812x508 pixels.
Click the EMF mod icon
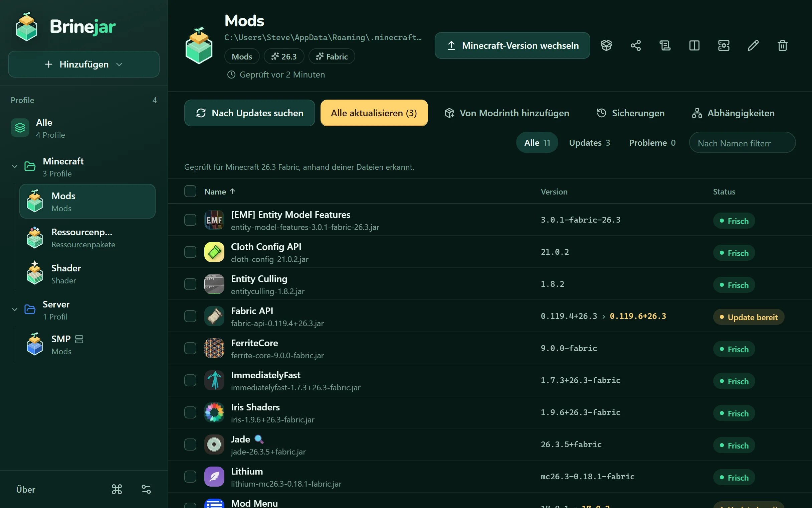tap(214, 220)
